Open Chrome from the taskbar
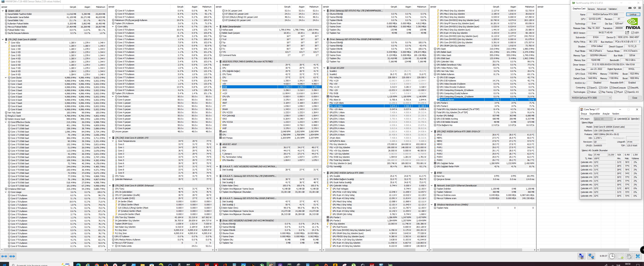 click(97, 265)
